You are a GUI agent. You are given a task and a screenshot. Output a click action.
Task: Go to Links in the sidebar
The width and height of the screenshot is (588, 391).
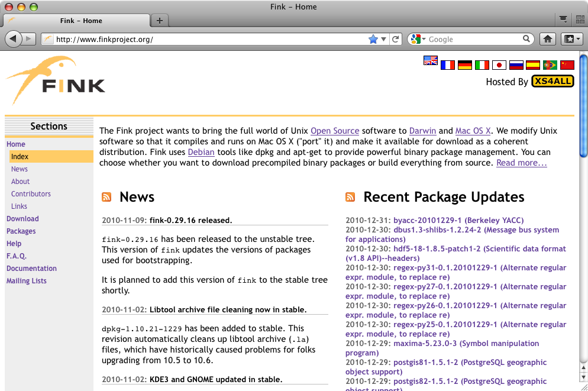19,206
